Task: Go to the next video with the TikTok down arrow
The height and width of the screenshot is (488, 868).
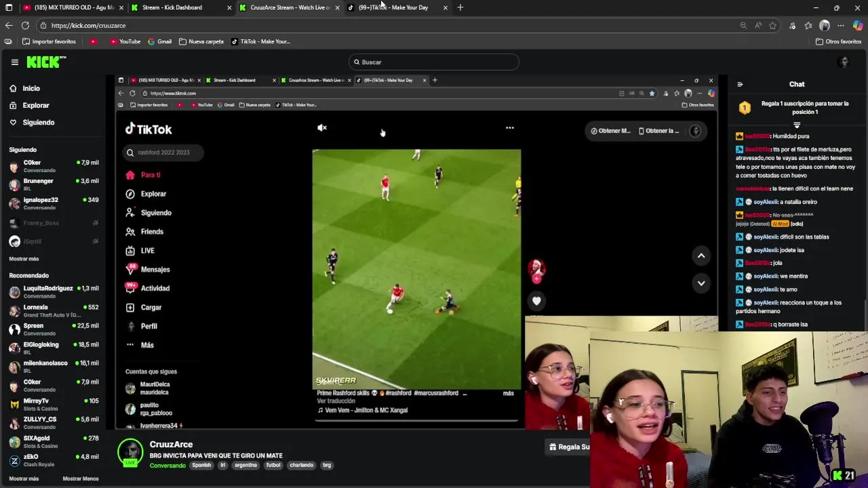Action: click(x=701, y=283)
